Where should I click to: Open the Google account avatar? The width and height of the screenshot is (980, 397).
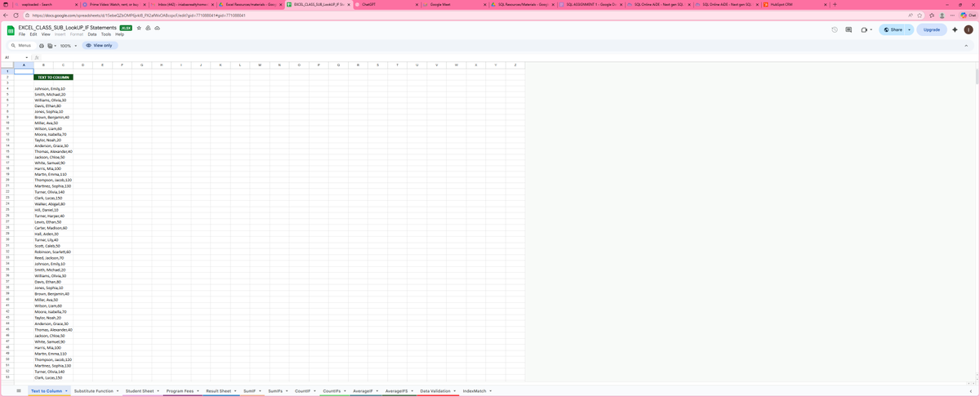pos(969,29)
